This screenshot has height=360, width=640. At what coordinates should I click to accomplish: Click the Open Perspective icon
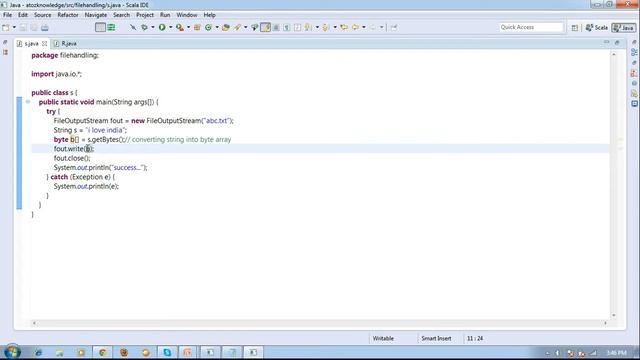coord(575,27)
